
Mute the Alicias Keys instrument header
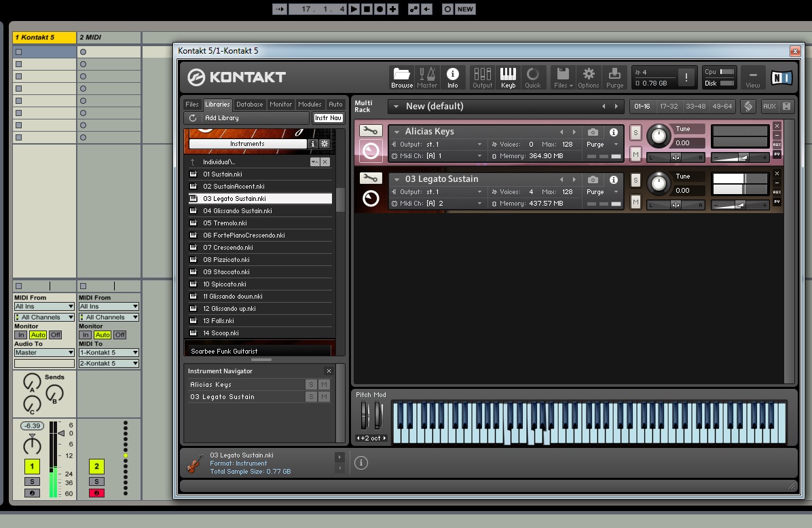tap(635, 154)
